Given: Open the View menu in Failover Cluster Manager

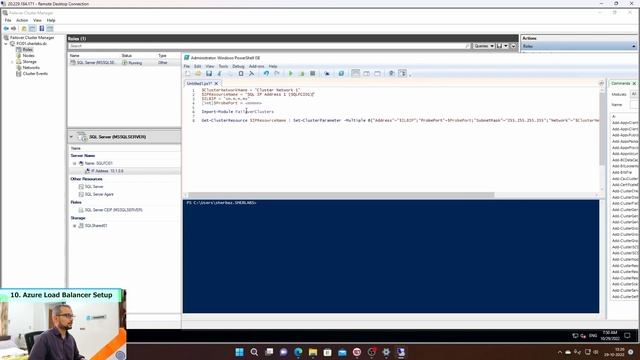Looking at the screenshot, I should pyautogui.click(x=37, y=20).
